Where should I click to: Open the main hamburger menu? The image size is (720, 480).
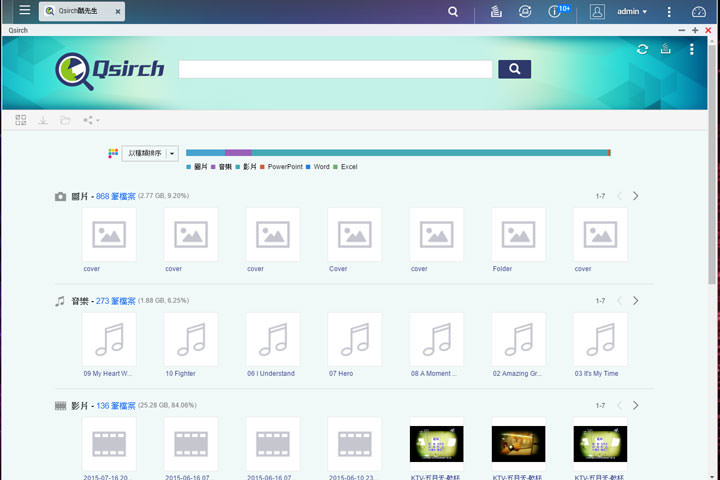click(x=24, y=11)
